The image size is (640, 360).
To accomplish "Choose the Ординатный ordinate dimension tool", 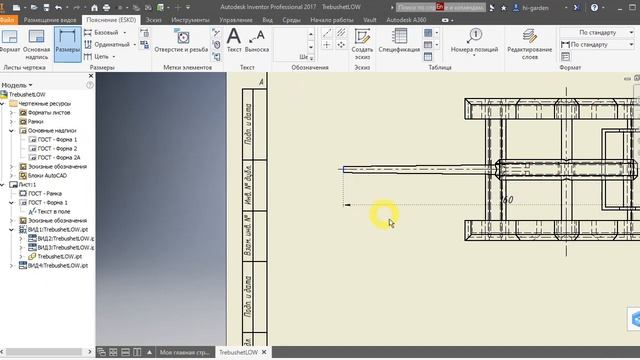I will pyautogui.click(x=107, y=44).
